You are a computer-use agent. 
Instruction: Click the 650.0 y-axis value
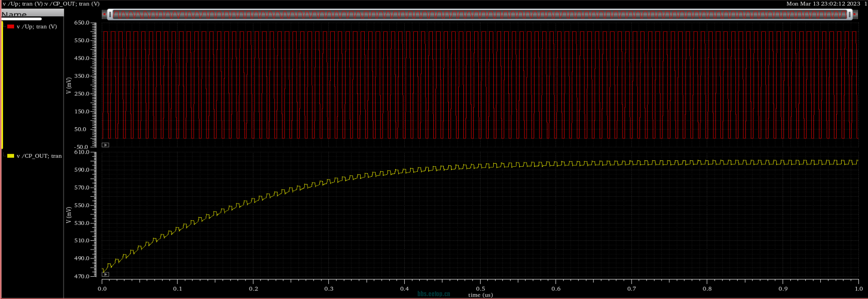[x=82, y=23]
